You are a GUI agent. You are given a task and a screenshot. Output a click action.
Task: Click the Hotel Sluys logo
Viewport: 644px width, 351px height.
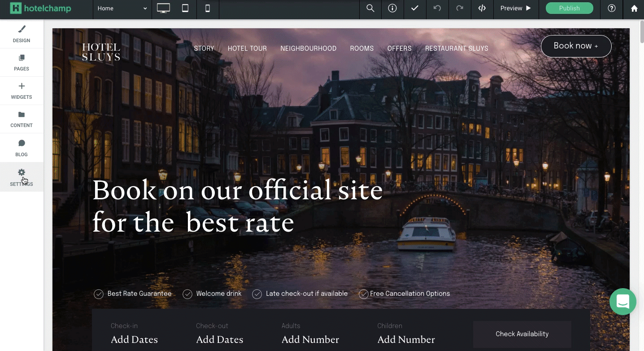(x=101, y=52)
